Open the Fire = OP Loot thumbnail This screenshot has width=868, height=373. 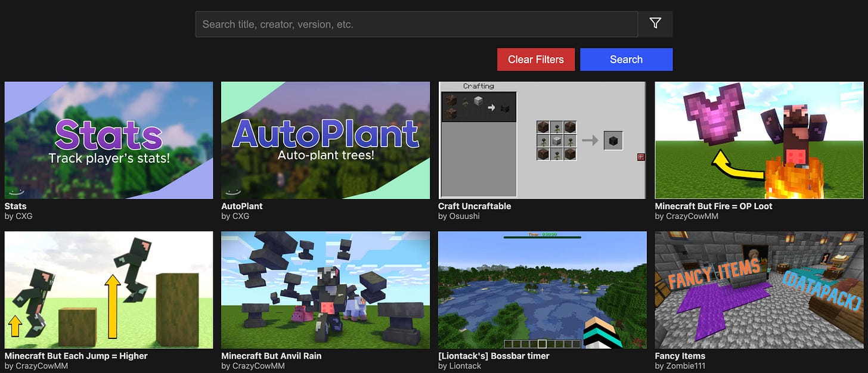pyautogui.click(x=759, y=140)
